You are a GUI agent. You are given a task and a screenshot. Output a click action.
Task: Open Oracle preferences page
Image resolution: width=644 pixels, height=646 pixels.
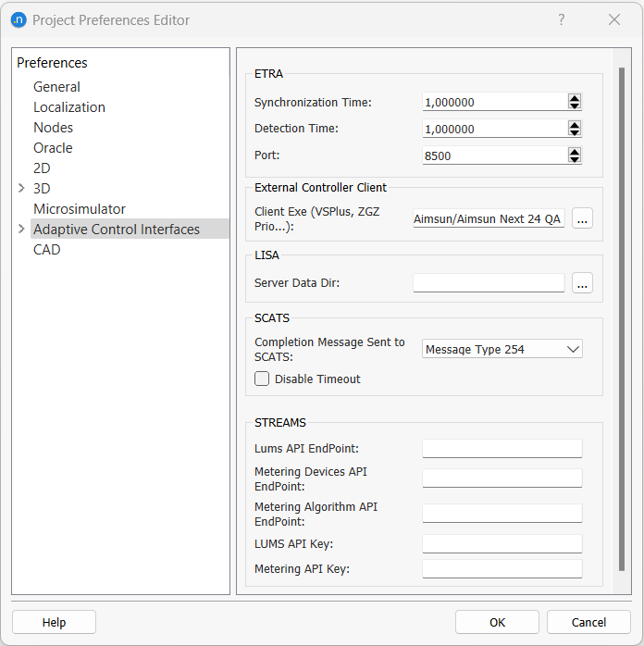click(x=53, y=148)
